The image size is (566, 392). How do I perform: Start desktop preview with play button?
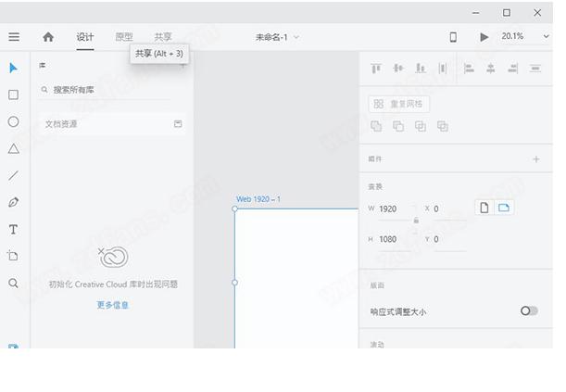pyautogui.click(x=484, y=37)
